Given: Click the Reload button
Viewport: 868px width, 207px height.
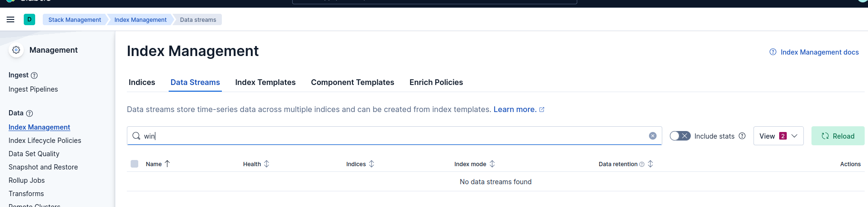Looking at the screenshot, I should tap(838, 136).
